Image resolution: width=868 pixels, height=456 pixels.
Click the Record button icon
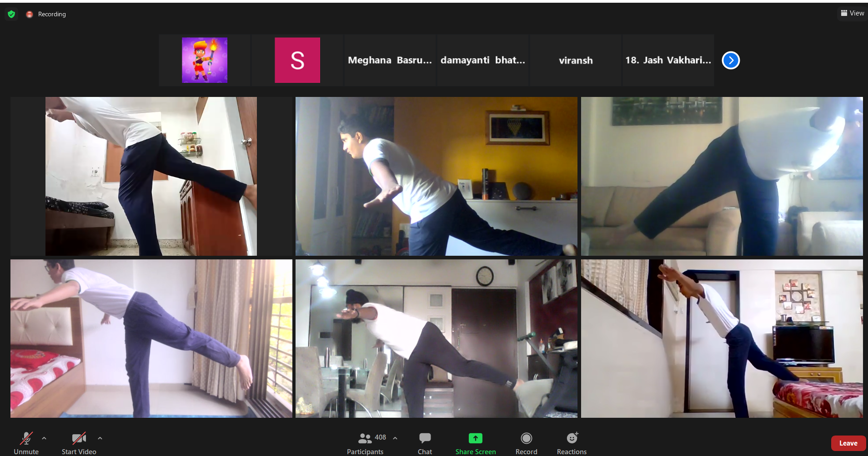pos(526,438)
